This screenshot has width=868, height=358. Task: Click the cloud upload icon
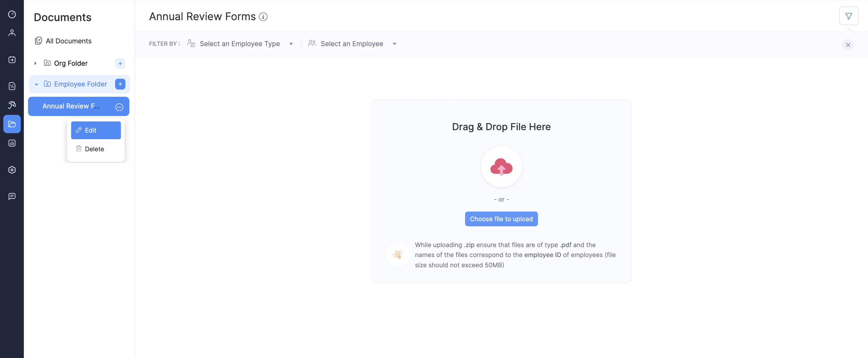[501, 167]
